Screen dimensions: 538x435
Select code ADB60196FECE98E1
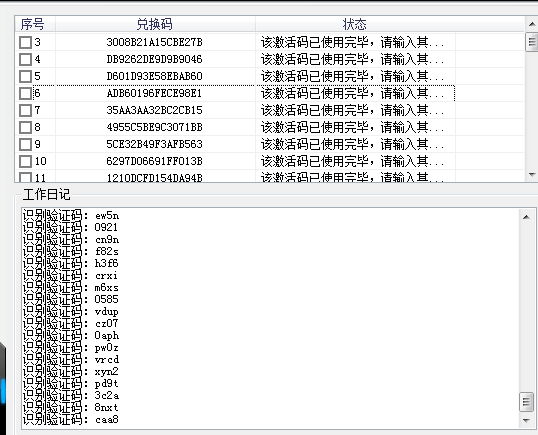click(154, 93)
